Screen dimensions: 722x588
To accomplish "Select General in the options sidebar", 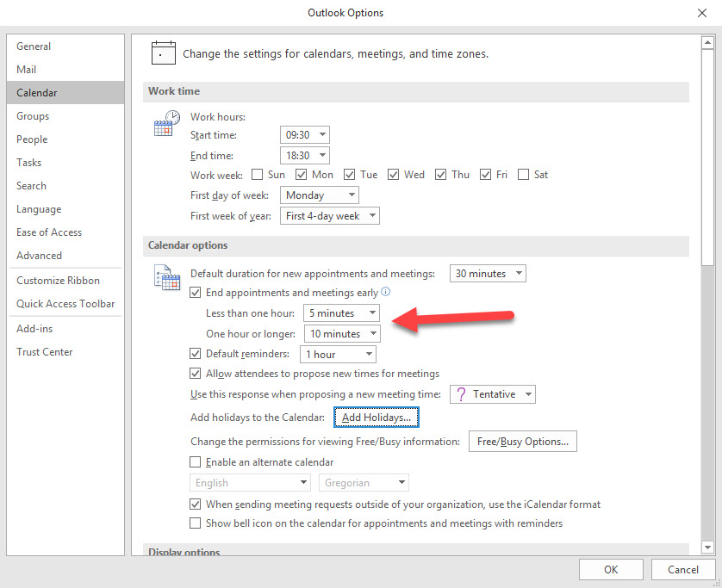I will [x=65, y=46].
